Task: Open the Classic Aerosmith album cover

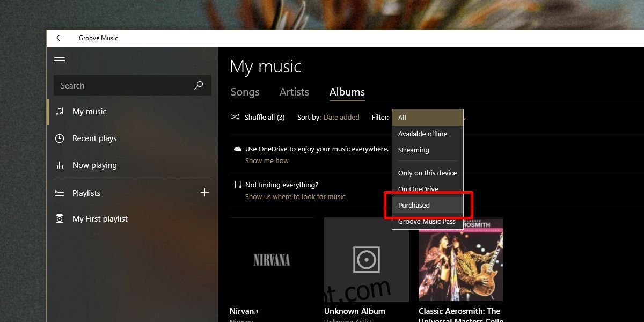Action: coord(461,260)
